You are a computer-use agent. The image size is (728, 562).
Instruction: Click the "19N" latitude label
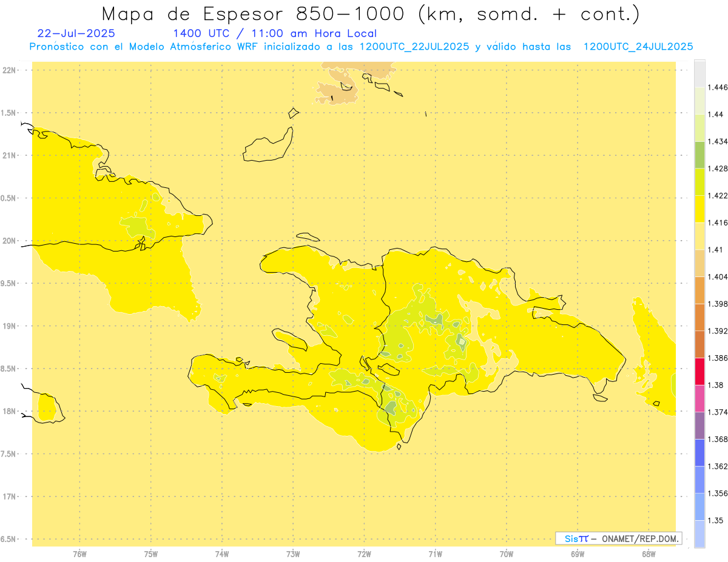click(9, 326)
